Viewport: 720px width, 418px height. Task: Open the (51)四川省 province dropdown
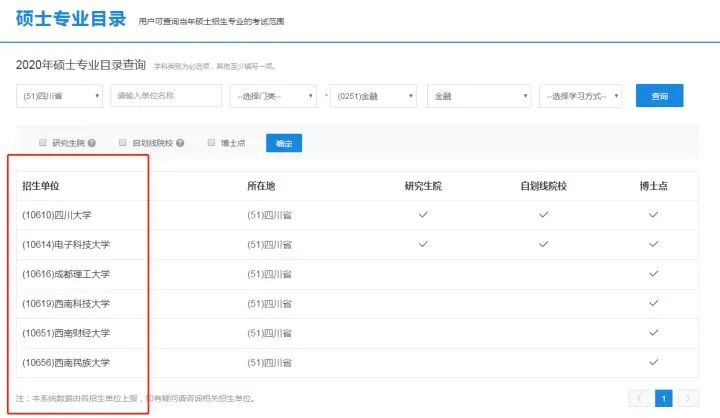point(59,96)
